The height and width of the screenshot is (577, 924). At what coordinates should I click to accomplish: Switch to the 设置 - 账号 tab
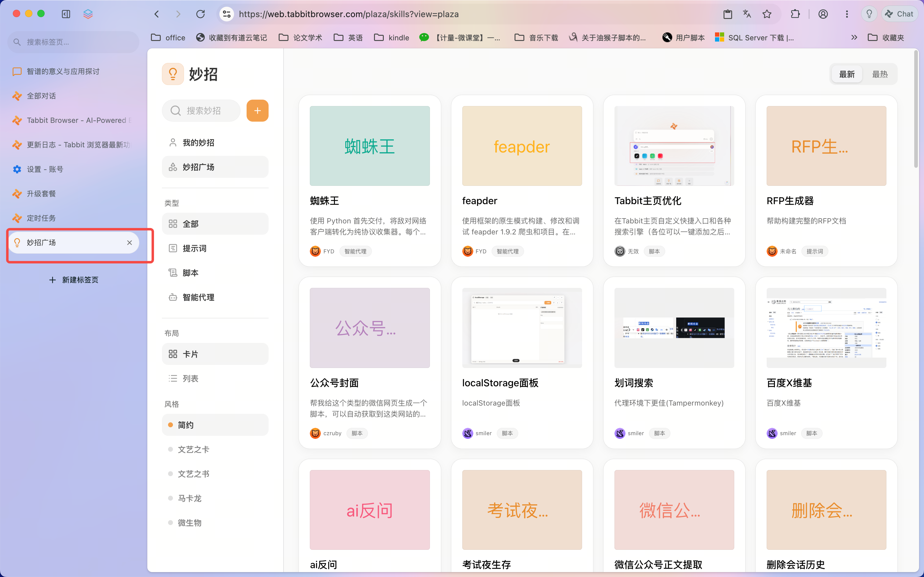pos(73,169)
